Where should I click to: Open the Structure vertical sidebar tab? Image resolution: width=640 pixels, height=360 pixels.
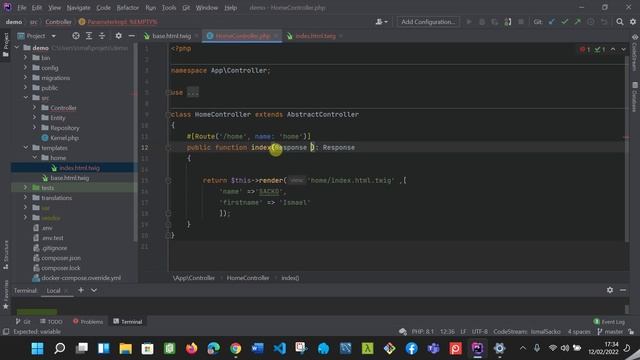coord(6,255)
